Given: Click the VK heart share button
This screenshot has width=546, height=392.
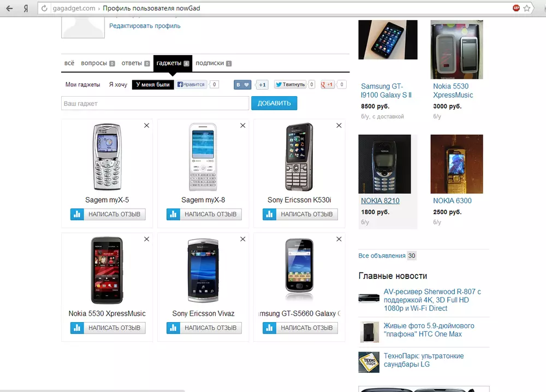Looking at the screenshot, I should pyautogui.click(x=242, y=85).
